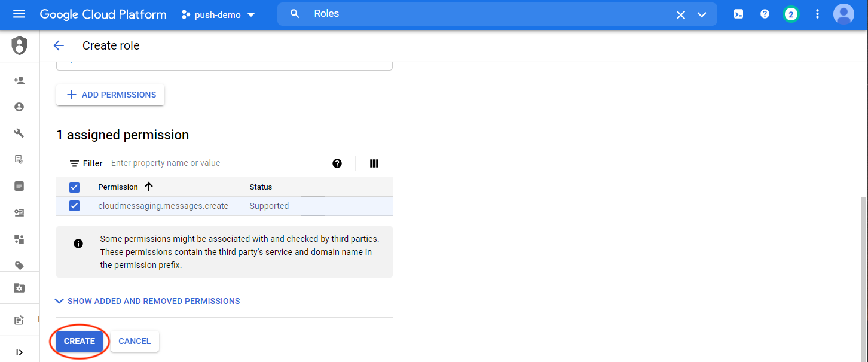Screen dimensions: 868x362
Task: Expand SHOW ADDED AND REMOVED PERMISSIONS
Action: coord(148,301)
